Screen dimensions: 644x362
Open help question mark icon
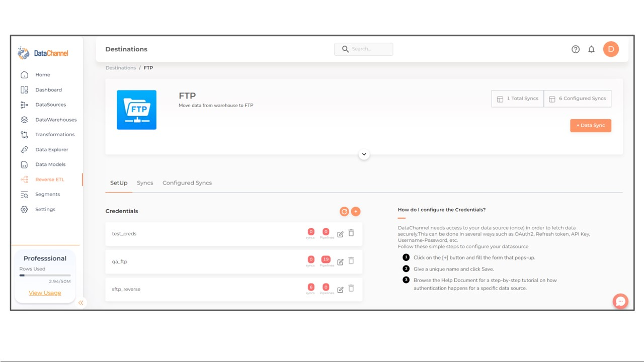[576, 49]
